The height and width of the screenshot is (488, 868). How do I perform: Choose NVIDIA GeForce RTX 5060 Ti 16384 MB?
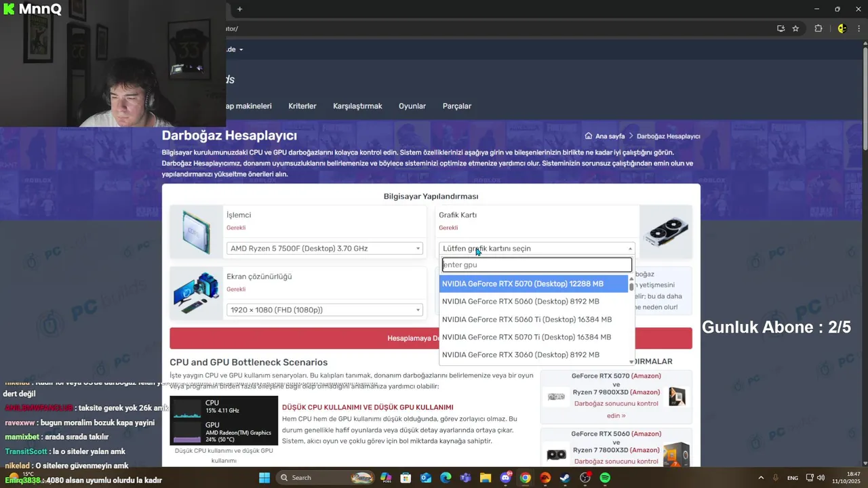[534, 319]
